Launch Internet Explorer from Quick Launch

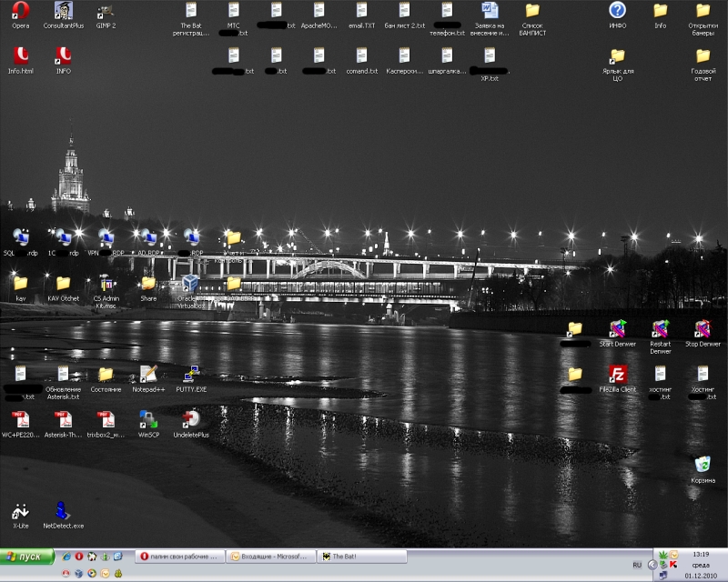click(x=66, y=556)
